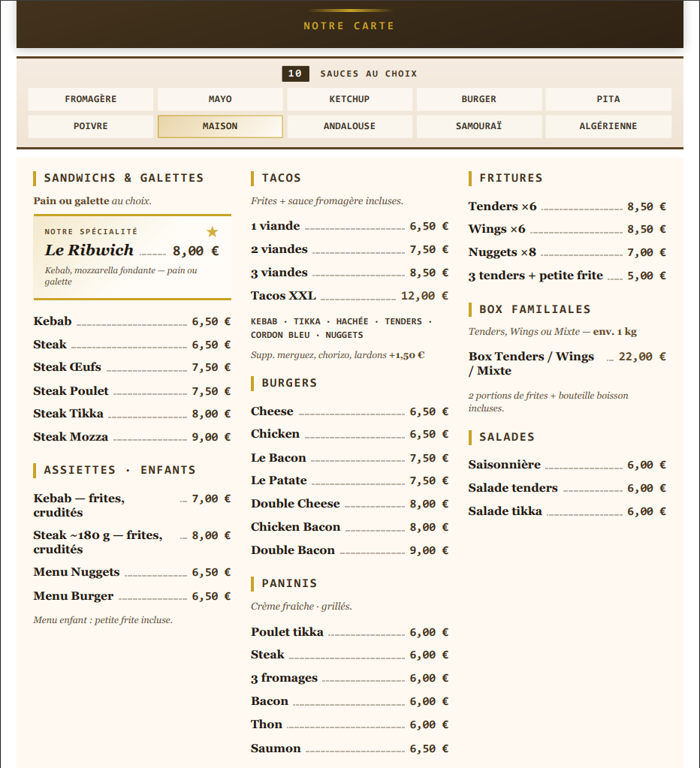Select the Poivre sauce option
This screenshot has height=768, width=700.
(x=91, y=126)
